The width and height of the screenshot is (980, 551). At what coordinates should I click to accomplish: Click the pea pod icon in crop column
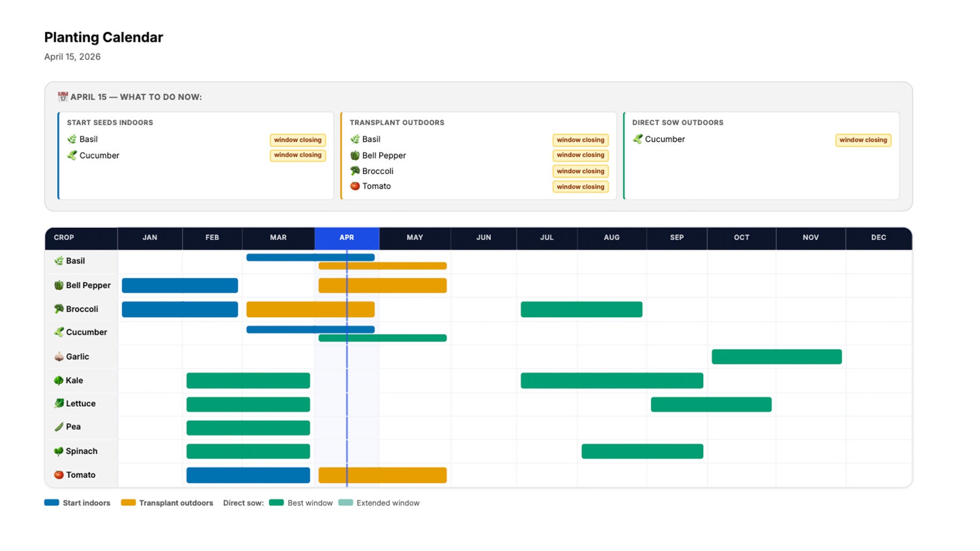59,426
